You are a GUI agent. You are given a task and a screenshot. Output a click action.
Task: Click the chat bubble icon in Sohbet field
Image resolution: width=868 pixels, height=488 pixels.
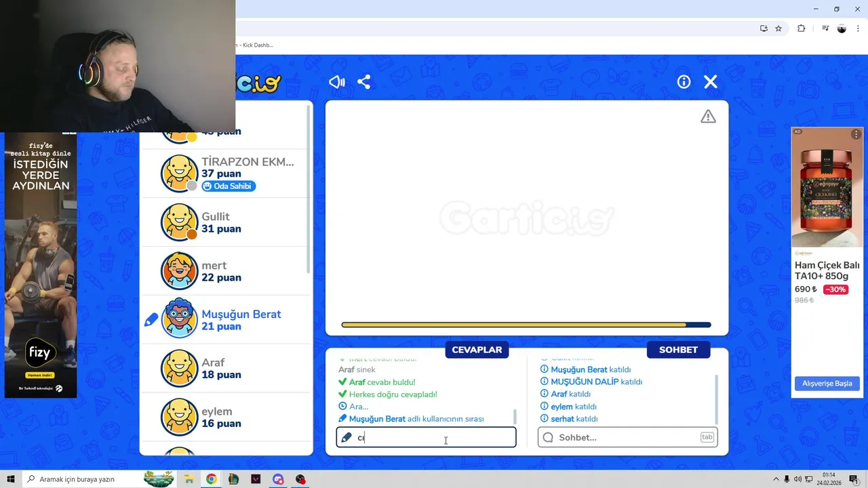pos(549,438)
